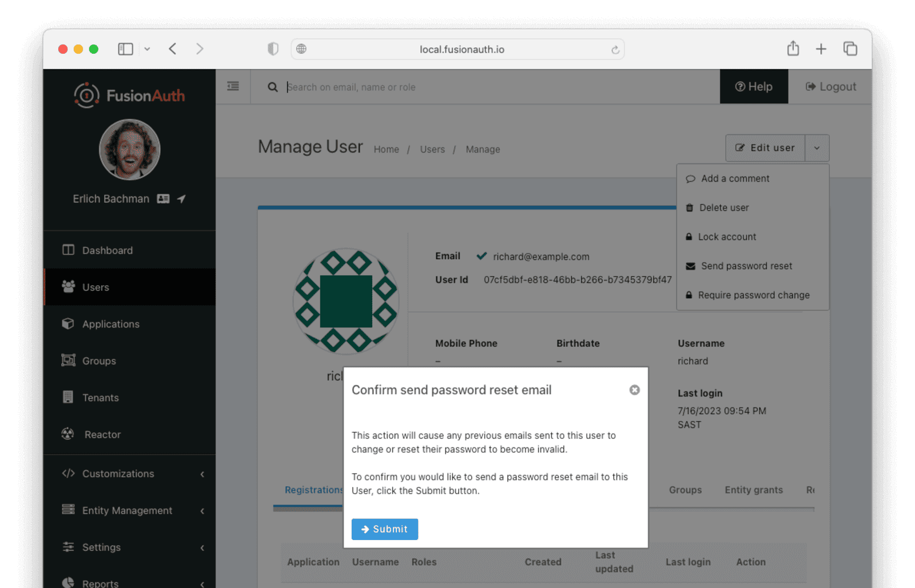Image resolution: width=915 pixels, height=588 pixels.
Task: Click location arrow icon beside Erlich Bachman
Action: 181,199
